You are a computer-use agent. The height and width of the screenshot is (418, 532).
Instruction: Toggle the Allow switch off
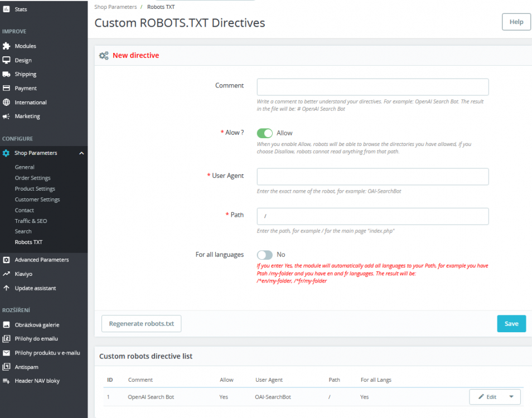[x=265, y=133]
